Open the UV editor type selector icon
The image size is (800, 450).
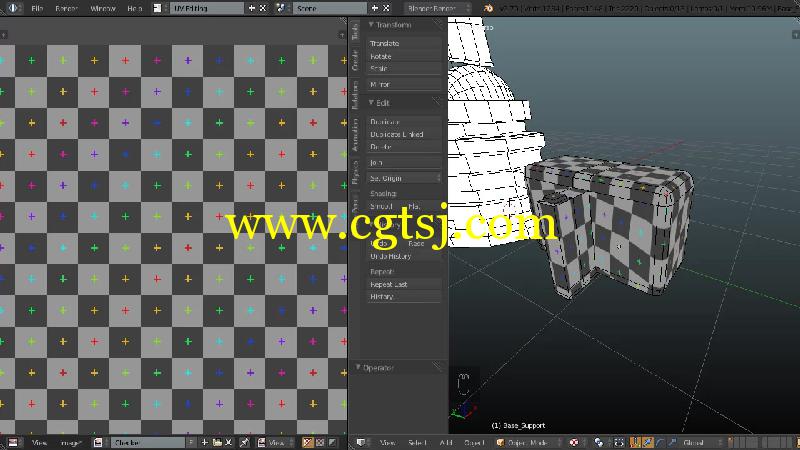[x=13, y=442]
